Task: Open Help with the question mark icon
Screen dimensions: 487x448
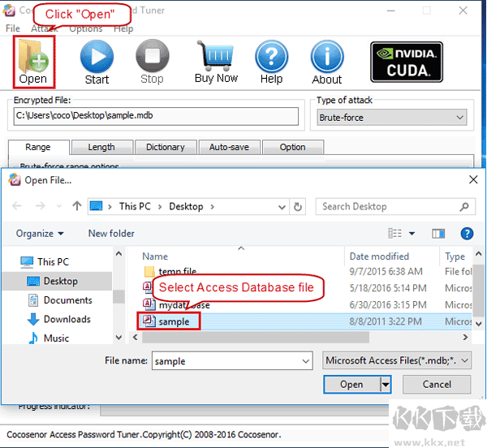Action: point(271,62)
